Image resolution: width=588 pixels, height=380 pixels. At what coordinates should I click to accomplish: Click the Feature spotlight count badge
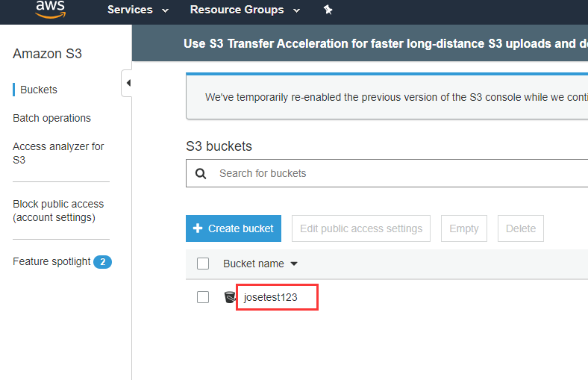pos(102,262)
